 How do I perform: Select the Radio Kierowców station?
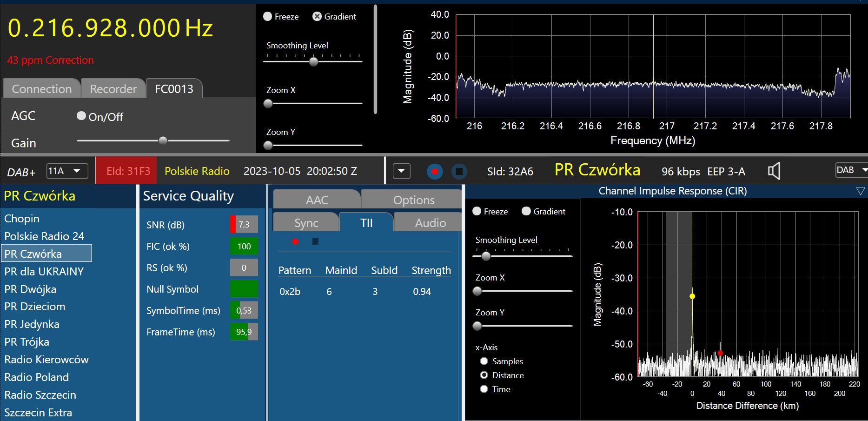(x=46, y=360)
